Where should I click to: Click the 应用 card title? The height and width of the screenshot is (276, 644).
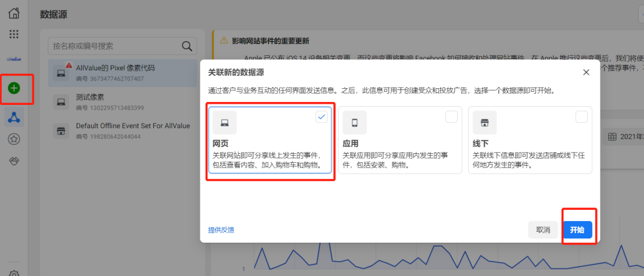(351, 145)
